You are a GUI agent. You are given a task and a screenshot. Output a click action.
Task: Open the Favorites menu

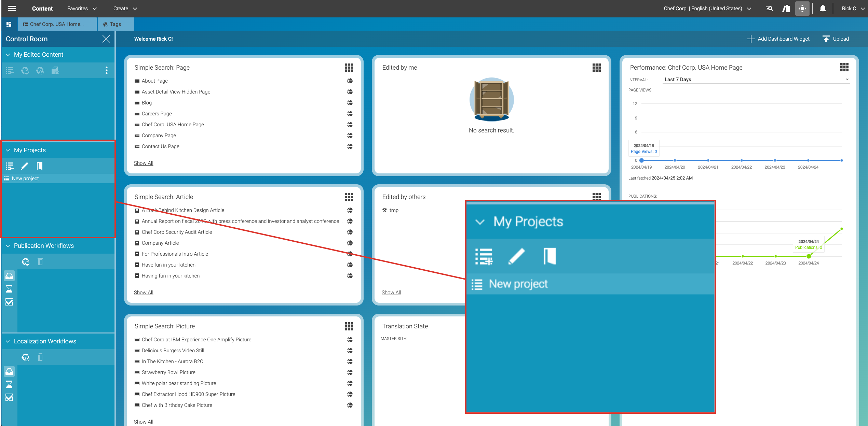(x=82, y=9)
